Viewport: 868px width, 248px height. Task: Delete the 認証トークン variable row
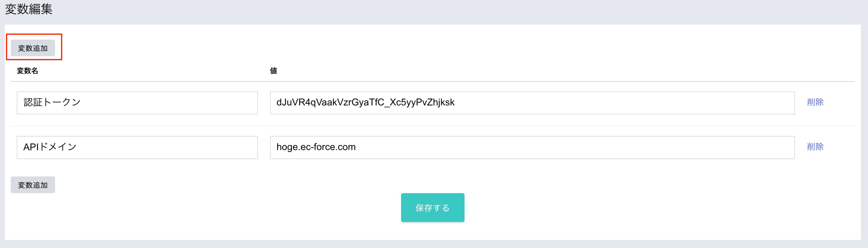point(815,102)
